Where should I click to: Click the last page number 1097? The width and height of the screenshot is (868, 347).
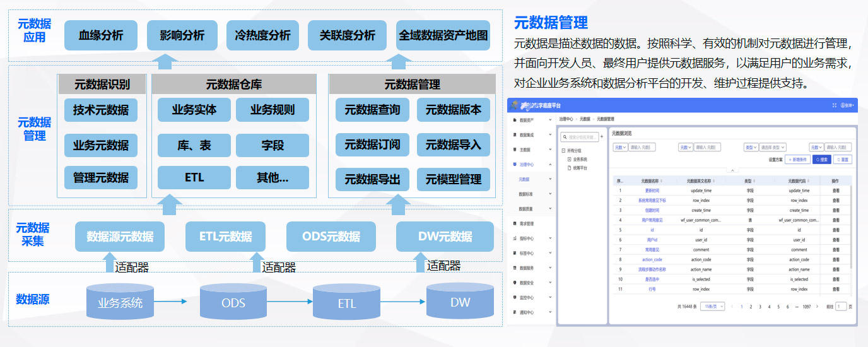807,307
